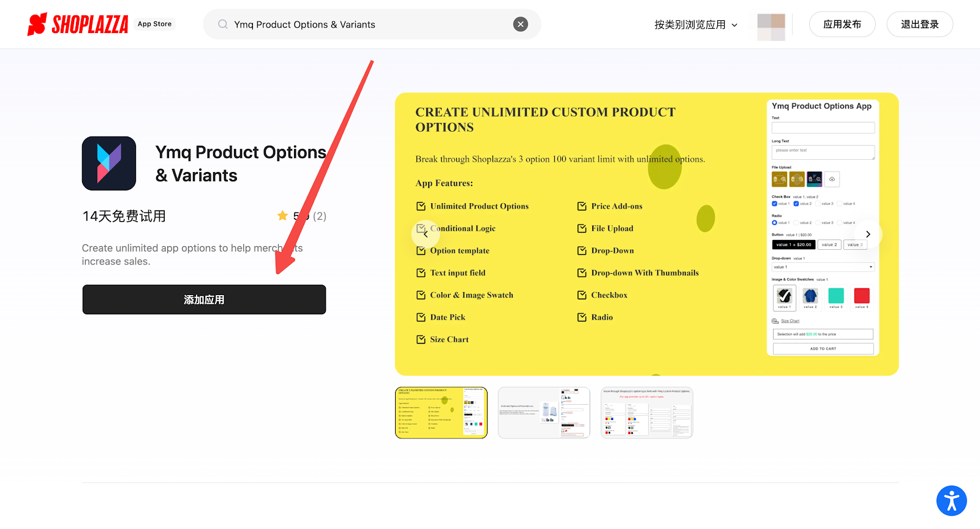Screen dimensions: 980x529
Task: Click the review count (2)
Action: (320, 216)
